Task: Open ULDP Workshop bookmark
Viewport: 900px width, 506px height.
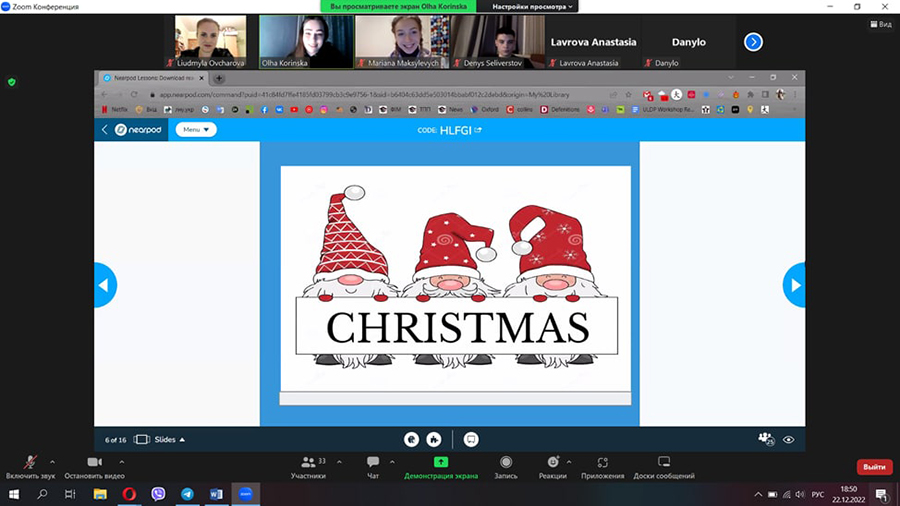Action: (x=663, y=110)
